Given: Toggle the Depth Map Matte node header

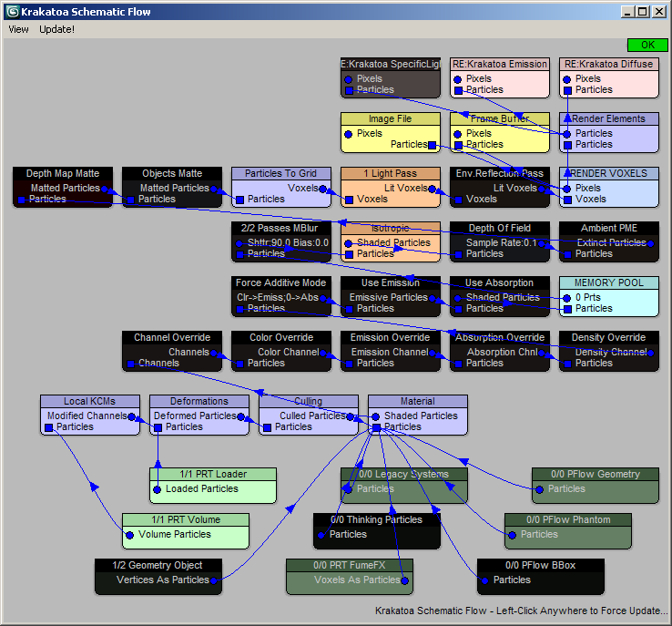Looking at the screenshot, I should click(63, 173).
